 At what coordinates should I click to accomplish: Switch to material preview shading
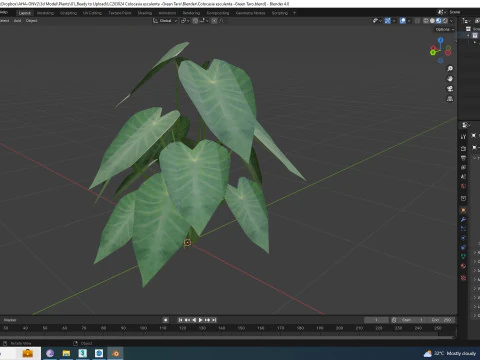point(439,21)
